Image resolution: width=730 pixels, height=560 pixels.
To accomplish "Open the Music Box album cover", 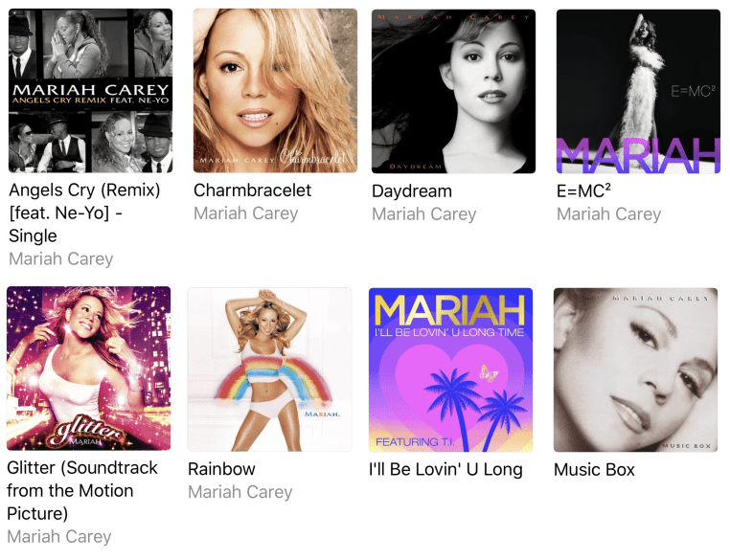I will 635,370.
